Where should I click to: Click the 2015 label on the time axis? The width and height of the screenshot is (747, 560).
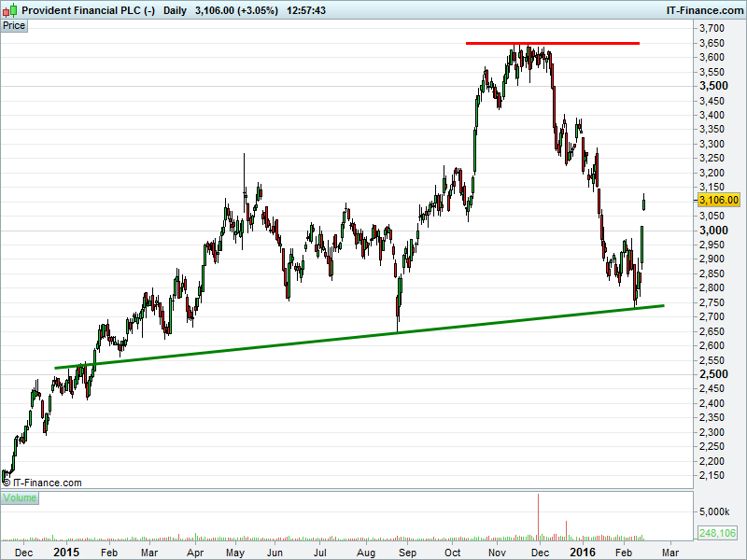click(x=66, y=553)
